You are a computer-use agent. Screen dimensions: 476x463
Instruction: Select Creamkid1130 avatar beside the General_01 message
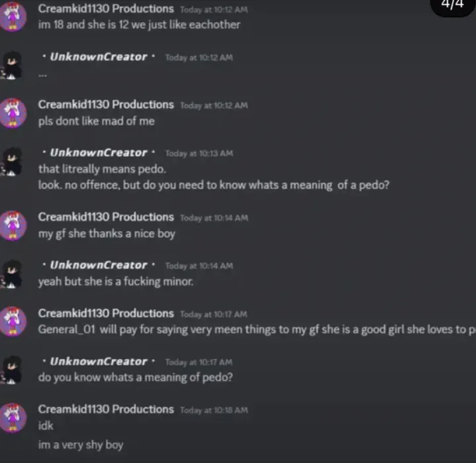coord(13,321)
